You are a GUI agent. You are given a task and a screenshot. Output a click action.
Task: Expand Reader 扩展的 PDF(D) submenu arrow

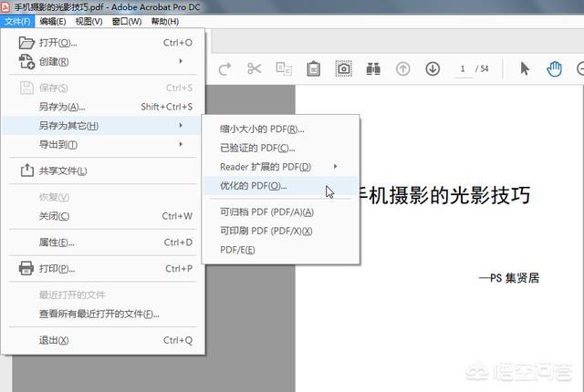click(x=335, y=166)
